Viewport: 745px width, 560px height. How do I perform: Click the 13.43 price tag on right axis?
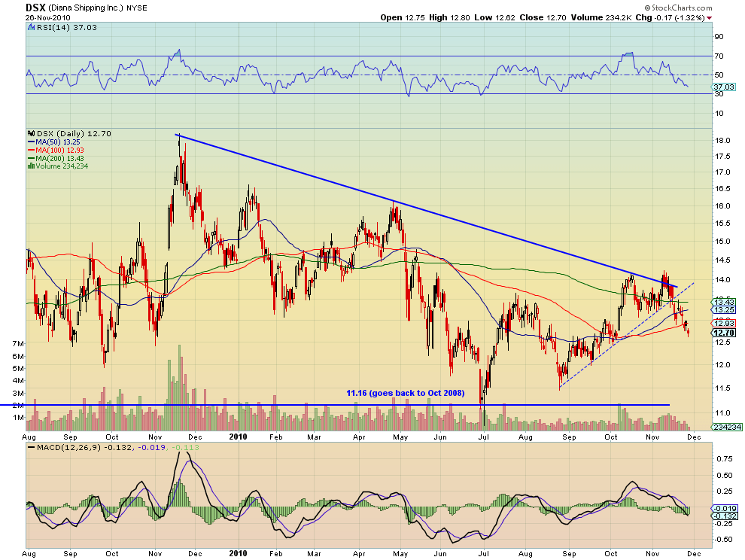pyautogui.click(x=724, y=302)
